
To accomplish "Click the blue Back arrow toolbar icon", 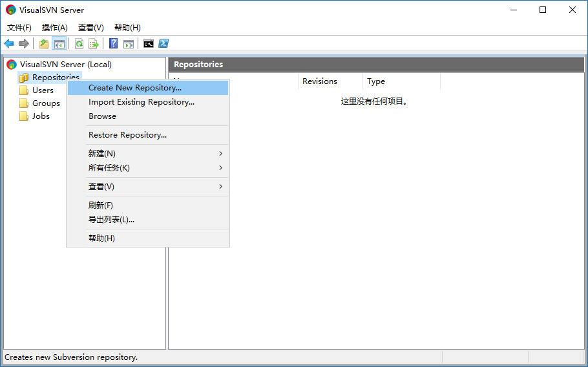I will coord(9,43).
